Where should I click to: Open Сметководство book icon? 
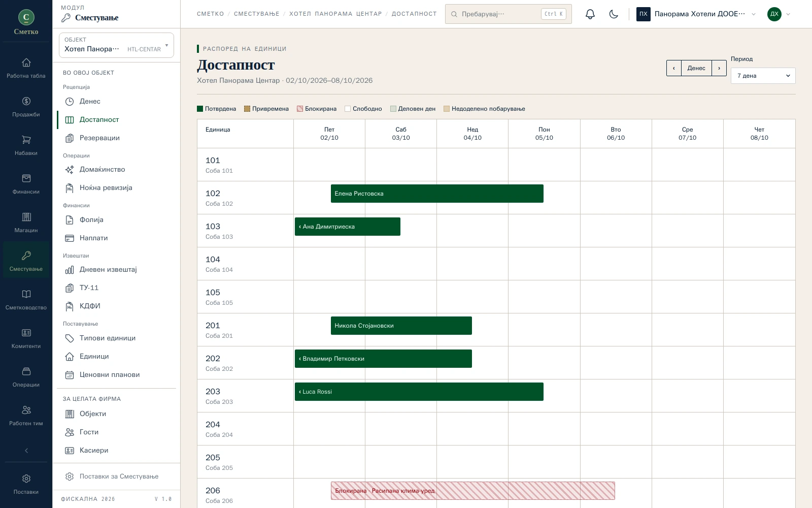tap(26, 300)
